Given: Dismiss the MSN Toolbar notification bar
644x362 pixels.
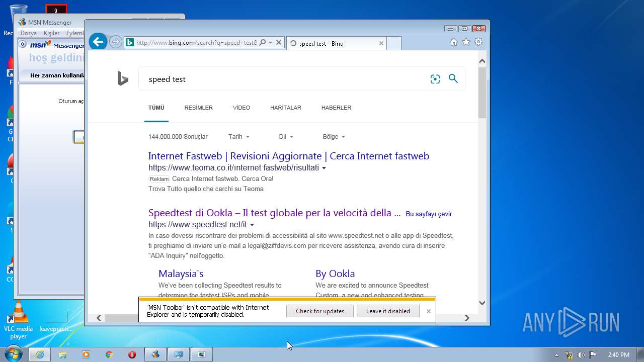Looking at the screenshot, I should tap(428, 311).
